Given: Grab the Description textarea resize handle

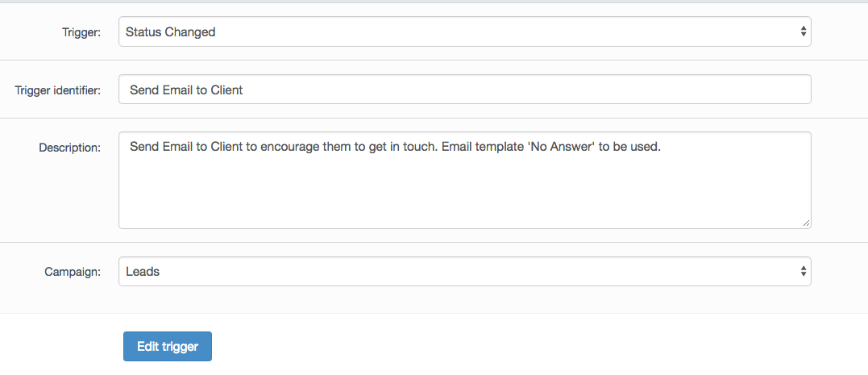Looking at the screenshot, I should pos(806,223).
